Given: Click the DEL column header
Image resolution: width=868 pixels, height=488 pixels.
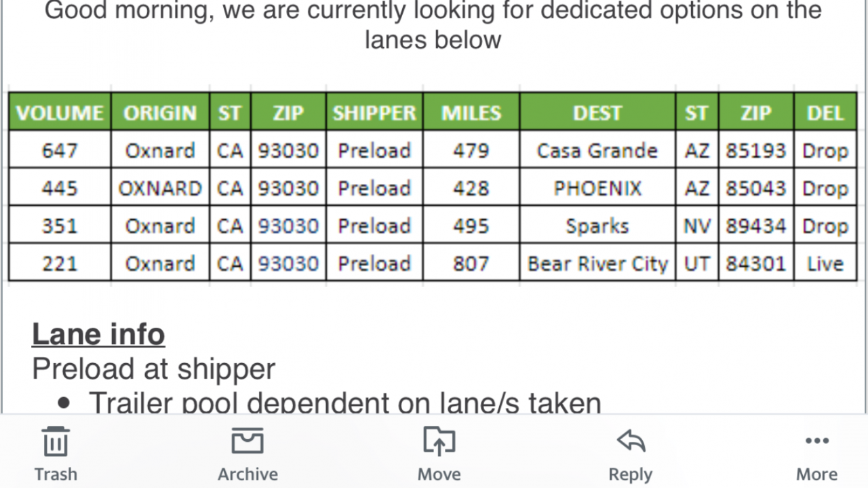Looking at the screenshot, I should coord(825,113).
